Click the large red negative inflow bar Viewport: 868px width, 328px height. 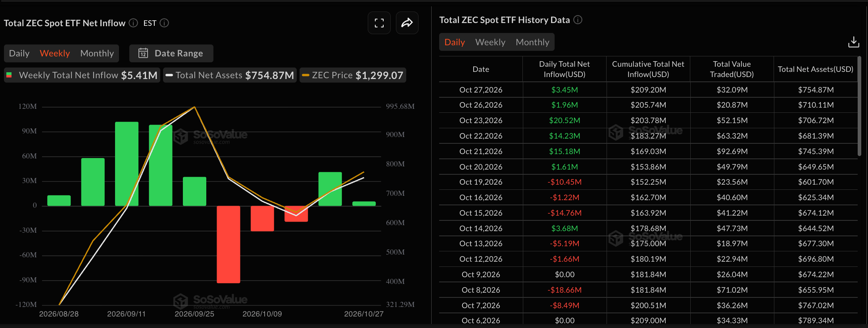coord(229,244)
